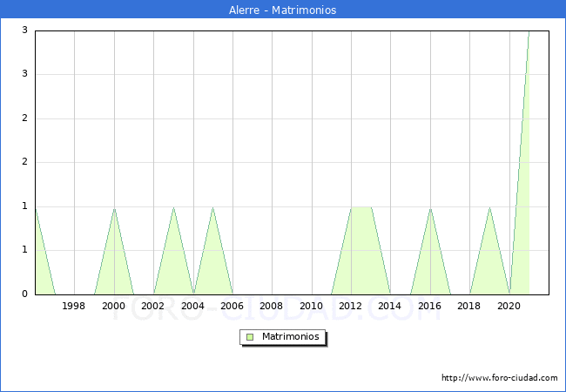Viewport: 566px width, 392px height.
Task: Click the 2012 year label
Action: [351, 306]
